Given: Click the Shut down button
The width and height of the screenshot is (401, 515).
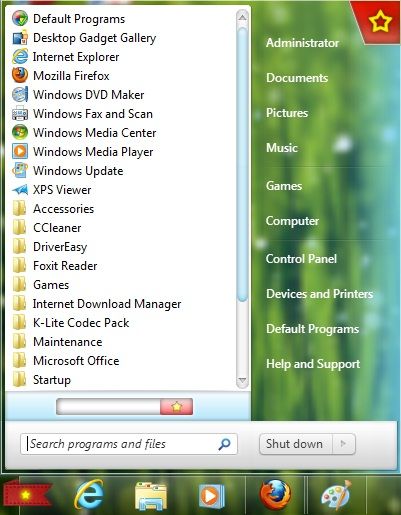Looking at the screenshot, I should pos(296,444).
